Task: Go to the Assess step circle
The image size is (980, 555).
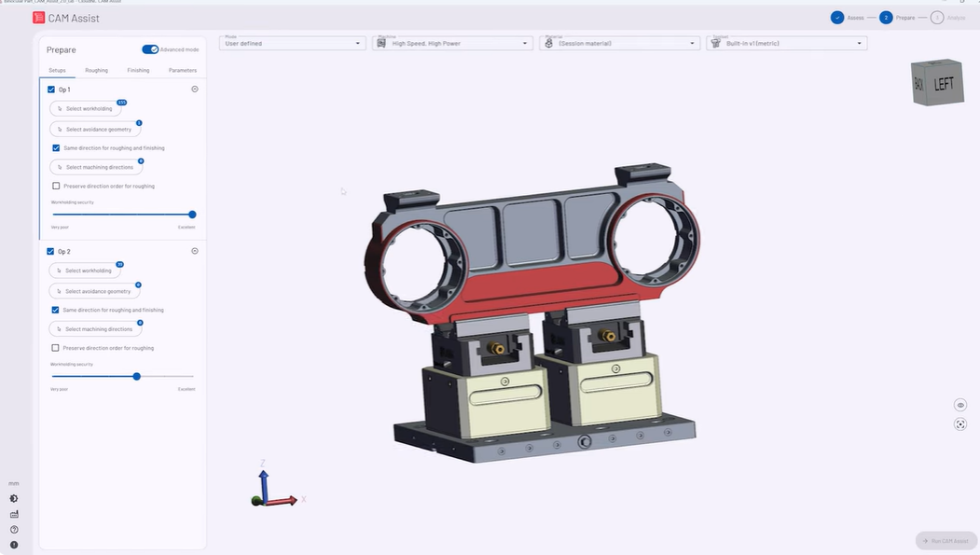Action: pos(837,18)
